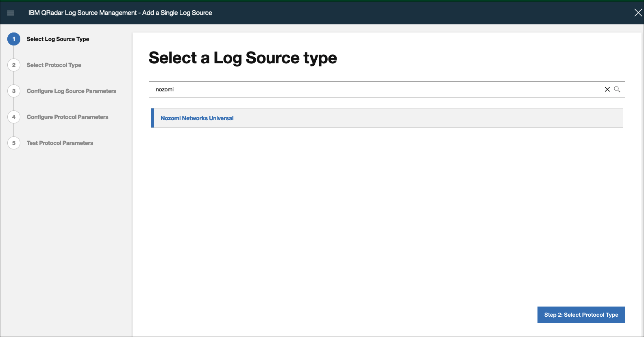Open the hamburger navigation menu
The image size is (644, 337).
point(11,13)
